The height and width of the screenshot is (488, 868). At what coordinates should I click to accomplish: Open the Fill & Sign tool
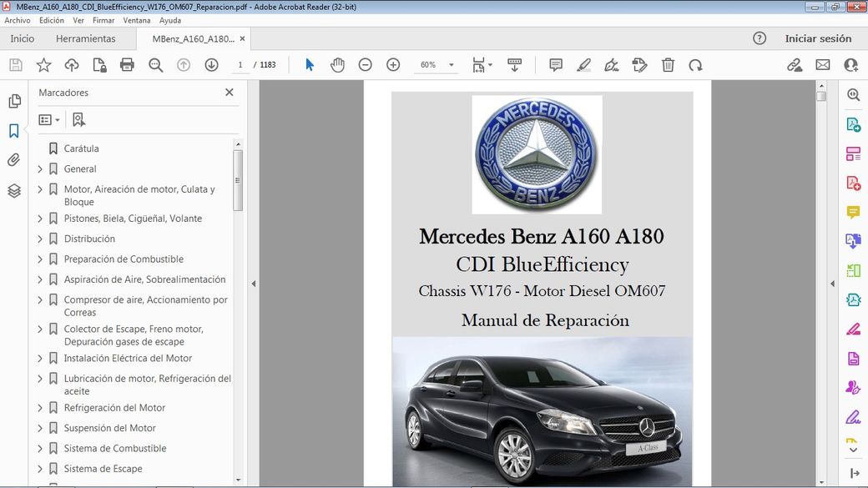pyautogui.click(x=639, y=64)
